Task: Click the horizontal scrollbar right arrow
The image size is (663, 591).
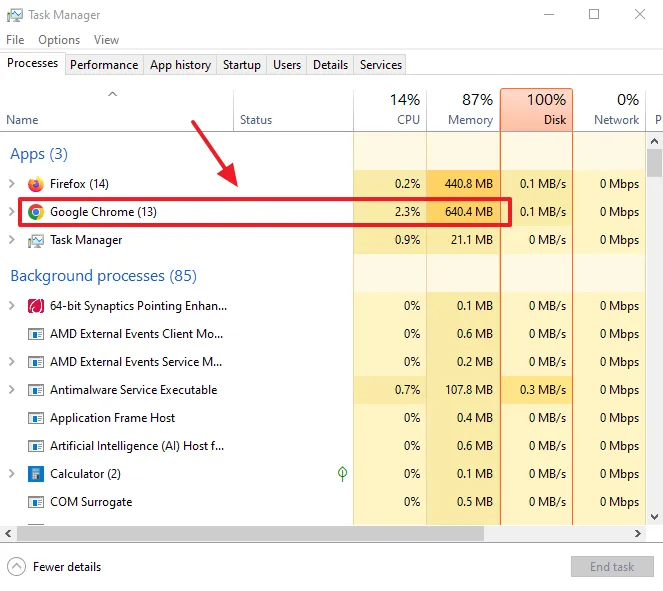Action: coord(638,534)
